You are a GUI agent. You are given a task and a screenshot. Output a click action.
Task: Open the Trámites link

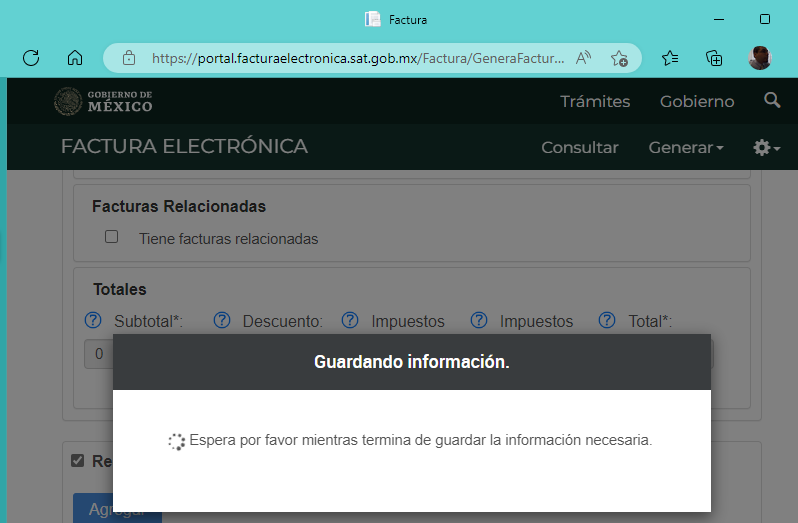[595, 101]
